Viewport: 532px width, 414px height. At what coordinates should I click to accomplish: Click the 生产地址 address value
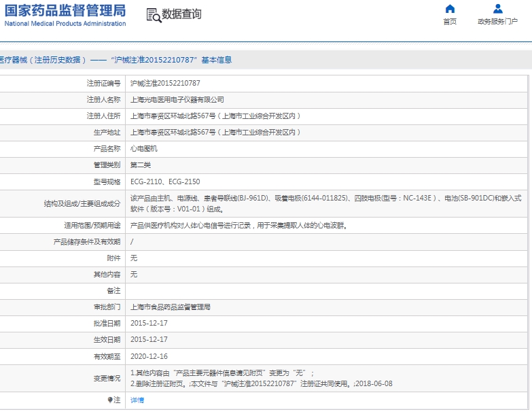[x=215, y=133]
